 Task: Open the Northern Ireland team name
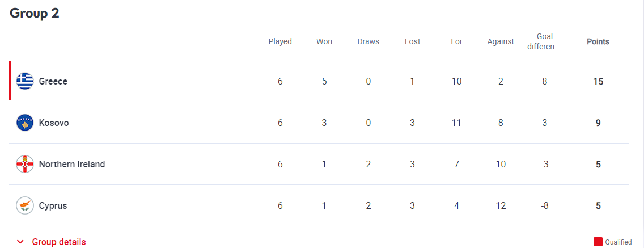click(x=72, y=164)
